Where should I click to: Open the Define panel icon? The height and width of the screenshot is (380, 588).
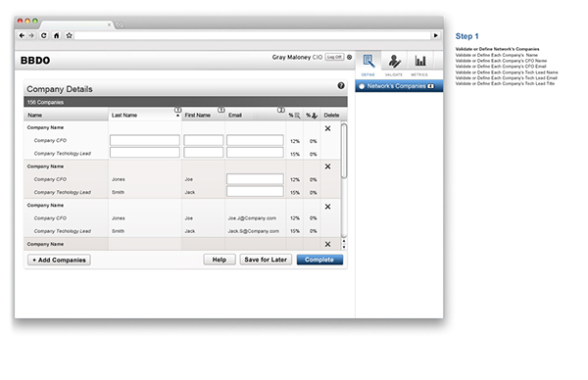click(368, 61)
